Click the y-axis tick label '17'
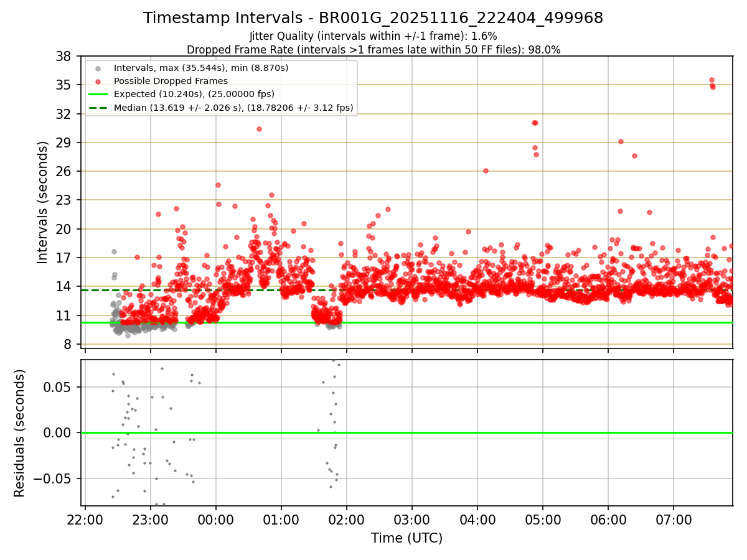The image size is (747, 560). [x=63, y=258]
